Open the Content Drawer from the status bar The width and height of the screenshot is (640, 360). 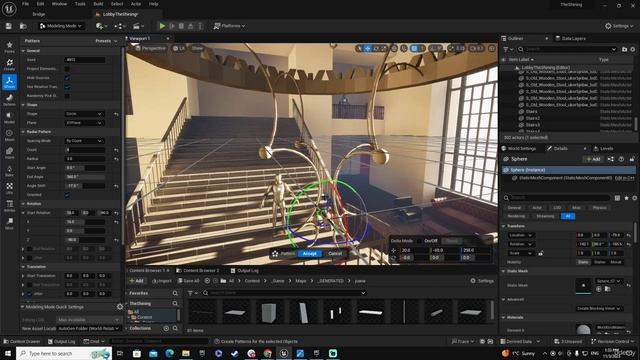point(22,341)
